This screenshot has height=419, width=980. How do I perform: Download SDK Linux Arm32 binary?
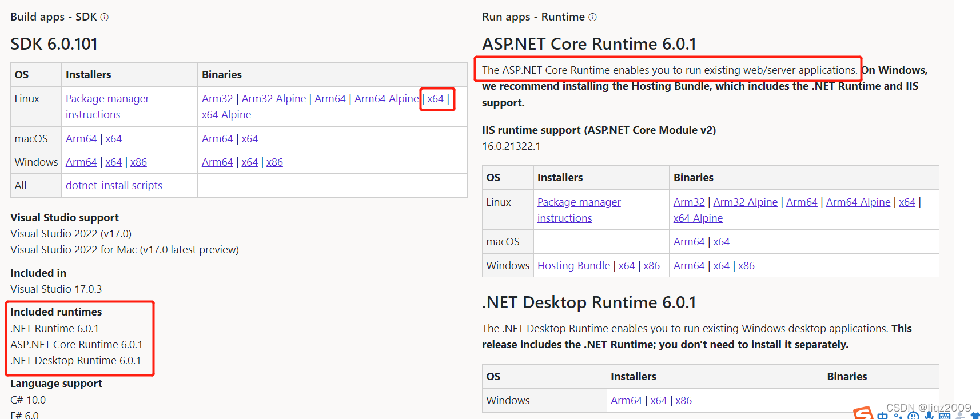(217, 98)
